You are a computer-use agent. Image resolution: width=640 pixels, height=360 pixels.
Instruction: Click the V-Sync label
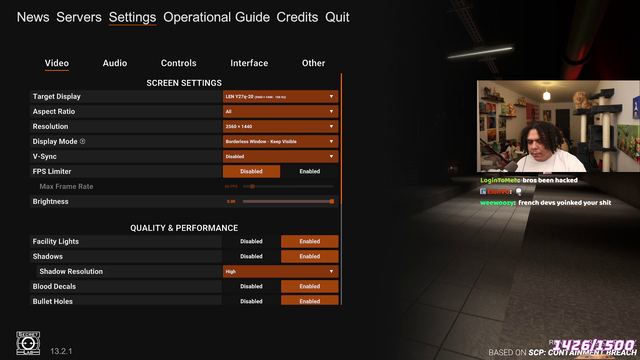click(x=44, y=156)
